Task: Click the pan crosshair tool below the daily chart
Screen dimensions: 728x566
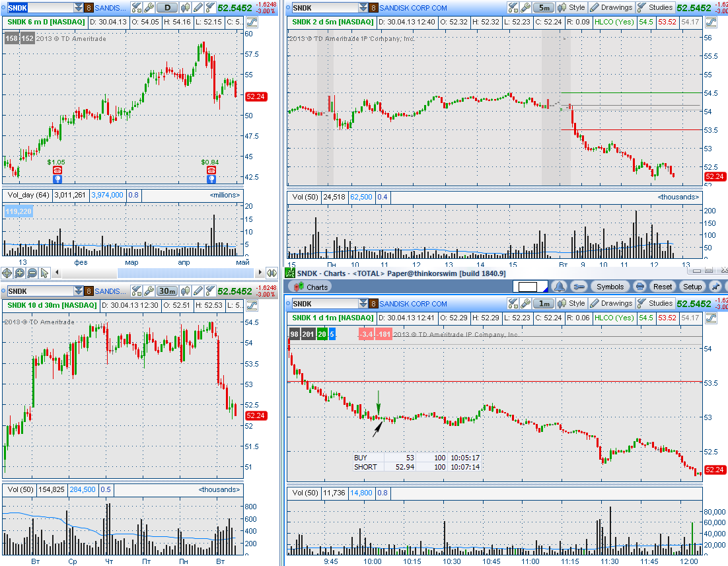Action: tap(7, 273)
